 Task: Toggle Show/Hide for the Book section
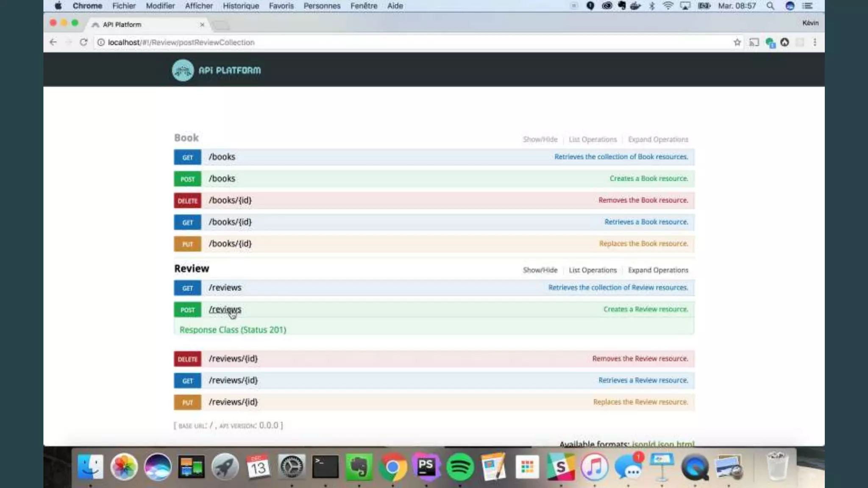coord(540,139)
